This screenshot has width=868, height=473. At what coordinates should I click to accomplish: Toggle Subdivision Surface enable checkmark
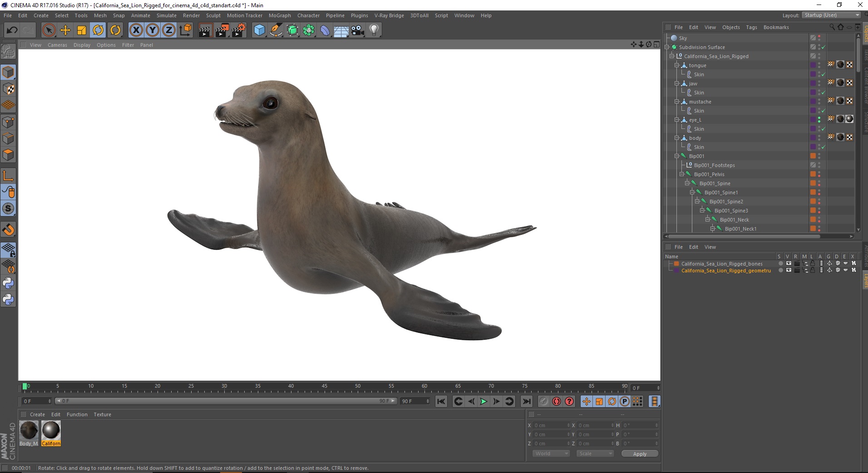click(823, 47)
